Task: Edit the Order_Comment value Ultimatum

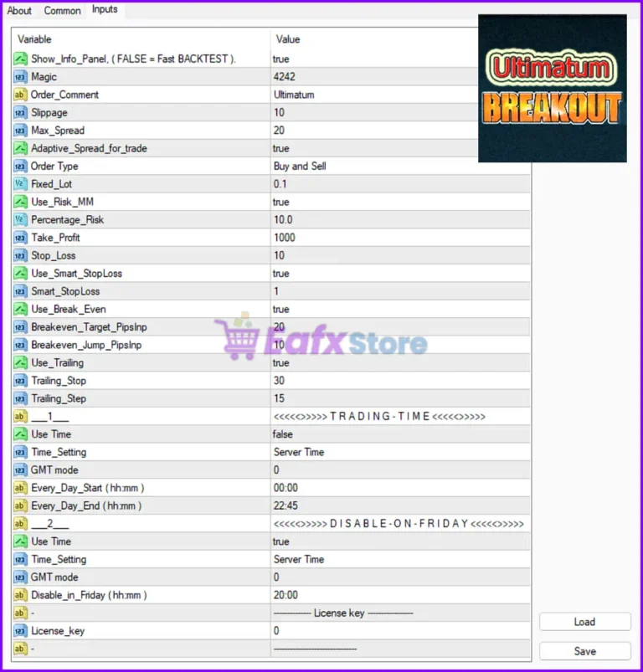Action: [x=294, y=95]
